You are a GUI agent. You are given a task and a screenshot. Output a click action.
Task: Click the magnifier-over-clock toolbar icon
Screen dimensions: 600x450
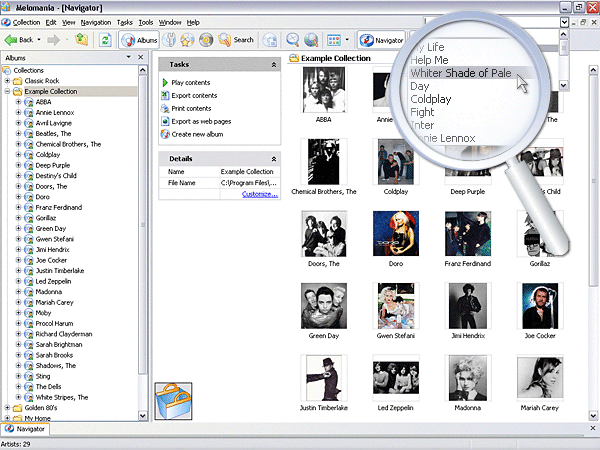(x=292, y=40)
